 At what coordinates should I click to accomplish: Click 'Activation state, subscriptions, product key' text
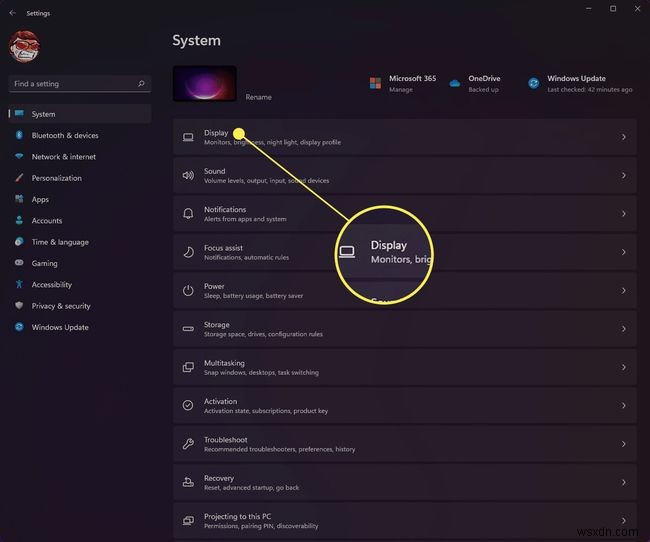(266, 411)
